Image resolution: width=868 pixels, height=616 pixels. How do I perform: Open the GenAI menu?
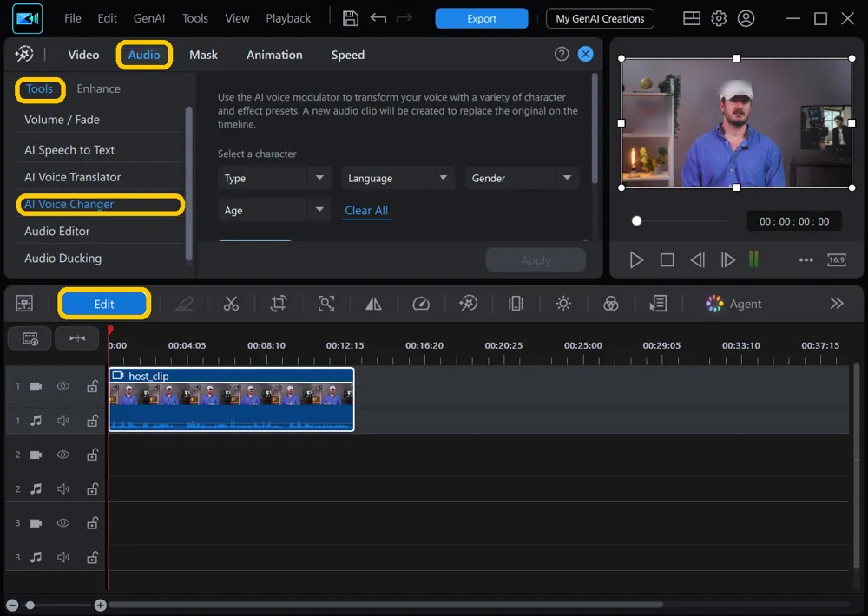pos(149,18)
